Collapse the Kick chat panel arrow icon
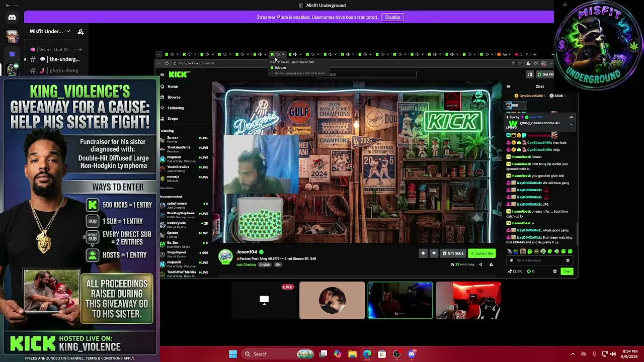Viewport: 644px width, 362px height. 508,86
